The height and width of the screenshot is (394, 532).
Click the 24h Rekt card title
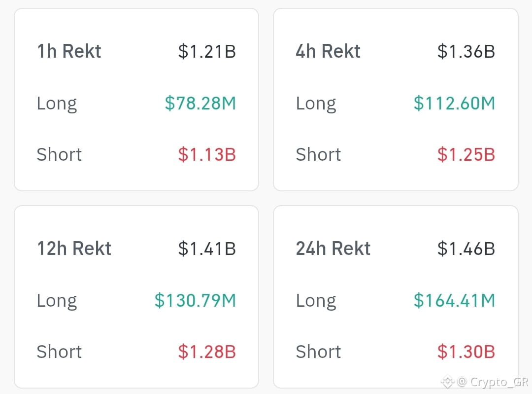(x=333, y=249)
